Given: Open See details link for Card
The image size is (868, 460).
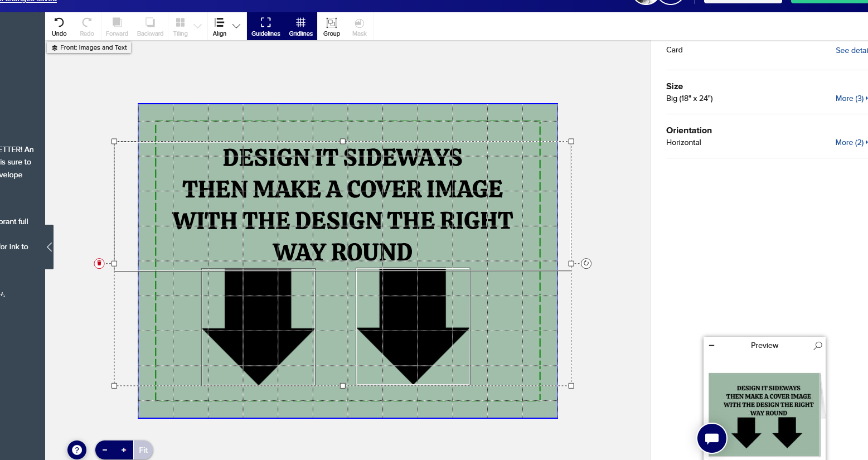Looking at the screenshot, I should click(852, 50).
